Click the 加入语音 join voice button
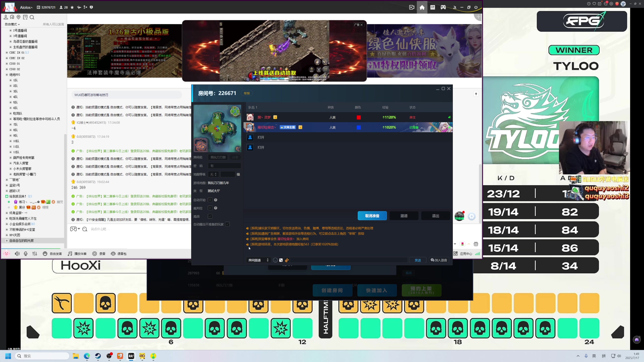Image resolution: width=644 pixels, height=362 pixels. tap(439, 260)
